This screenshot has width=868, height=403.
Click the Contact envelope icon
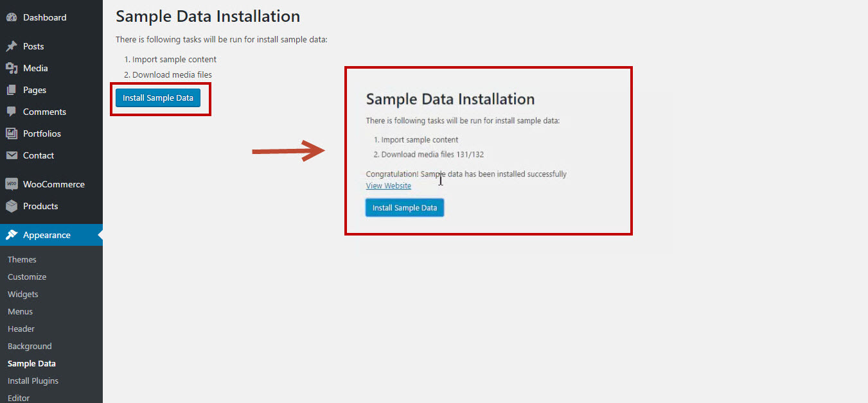click(x=12, y=155)
